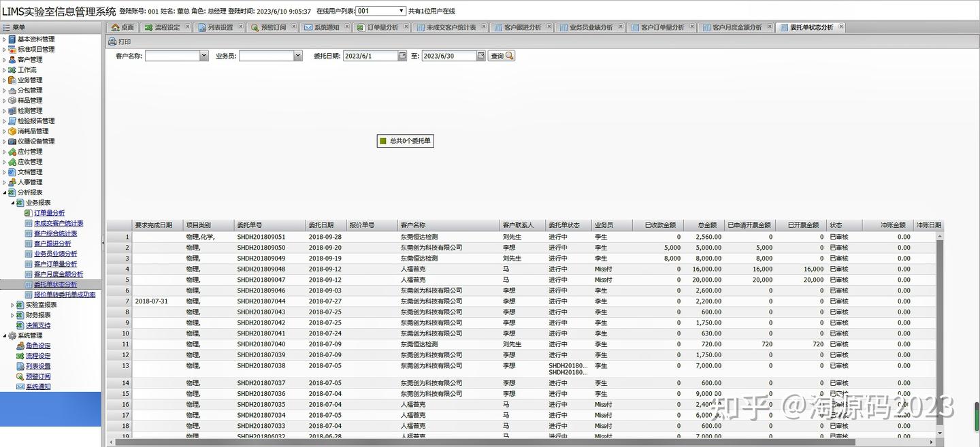Click the 文档管理 document icon
The height and width of the screenshot is (447, 980).
[12, 172]
